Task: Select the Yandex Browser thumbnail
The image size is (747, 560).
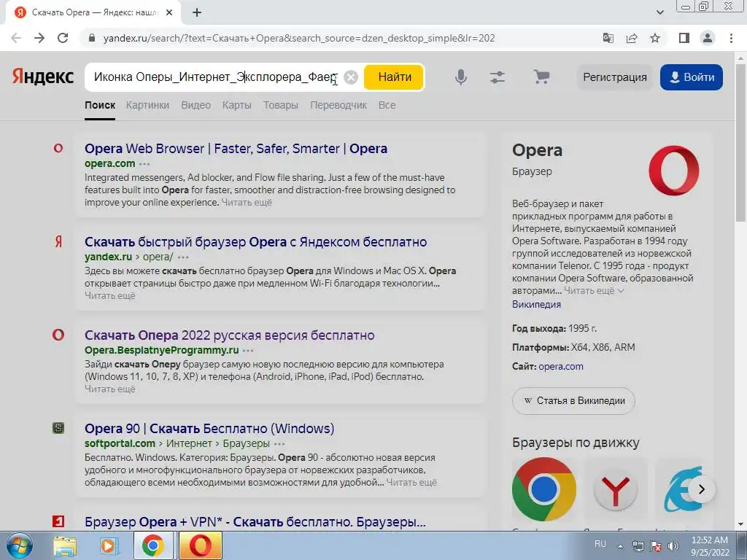Action: pyautogui.click(x=616, y=489)
